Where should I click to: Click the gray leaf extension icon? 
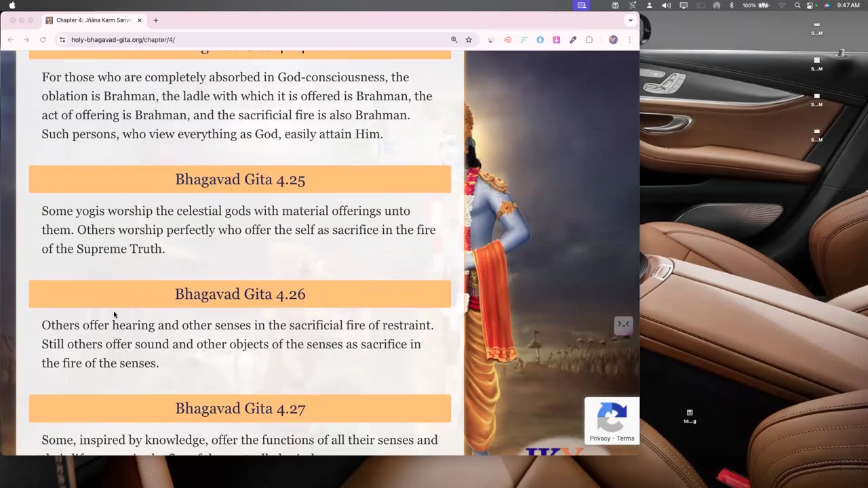pyautogui.click(x=491, y=40)
